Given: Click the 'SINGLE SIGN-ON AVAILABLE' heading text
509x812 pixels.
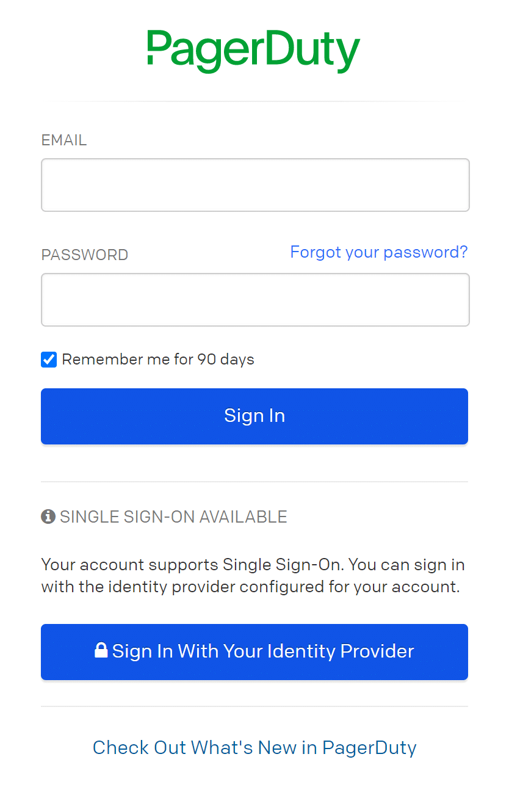Looking at the screenshot, I should (173, 517).
